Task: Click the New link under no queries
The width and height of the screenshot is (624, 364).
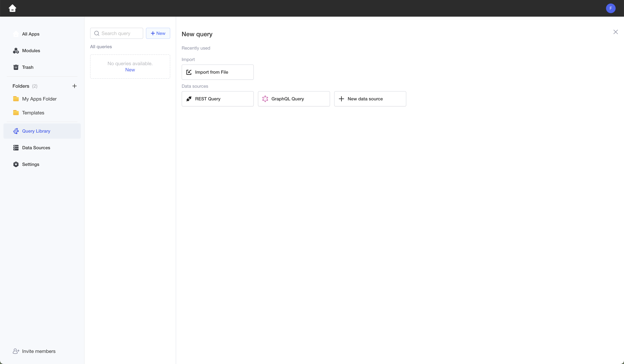Action: click(x=130, y=70)
